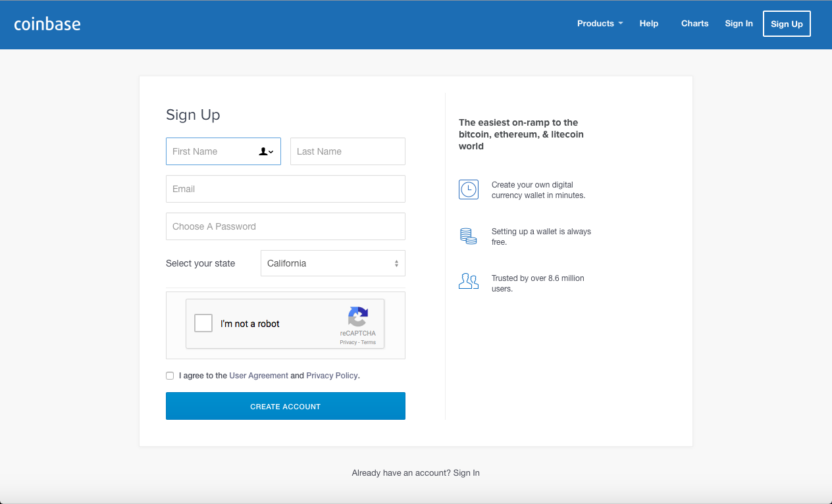Click Trusted by over 8.6 million users text

(x=538, y=284)
